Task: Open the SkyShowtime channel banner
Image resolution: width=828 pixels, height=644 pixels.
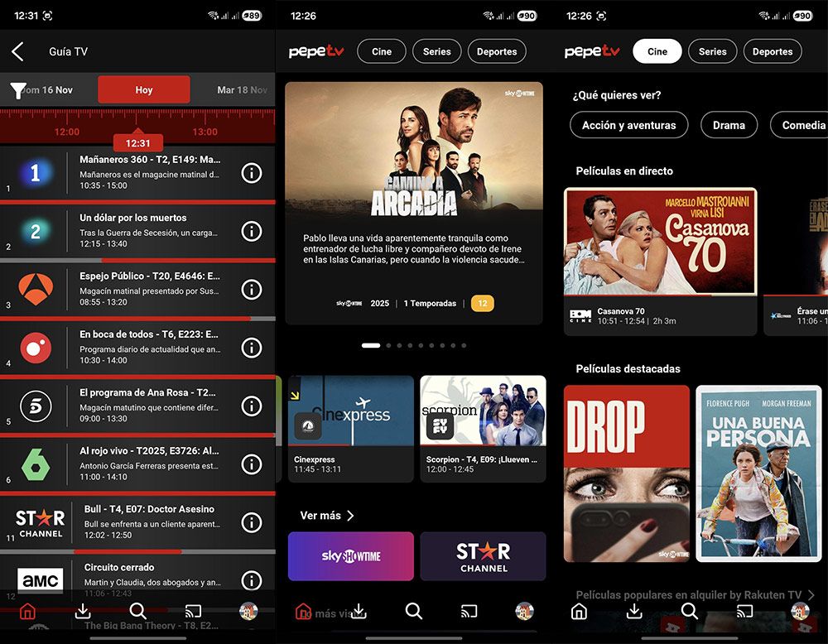Action: (x=350, y=556)
